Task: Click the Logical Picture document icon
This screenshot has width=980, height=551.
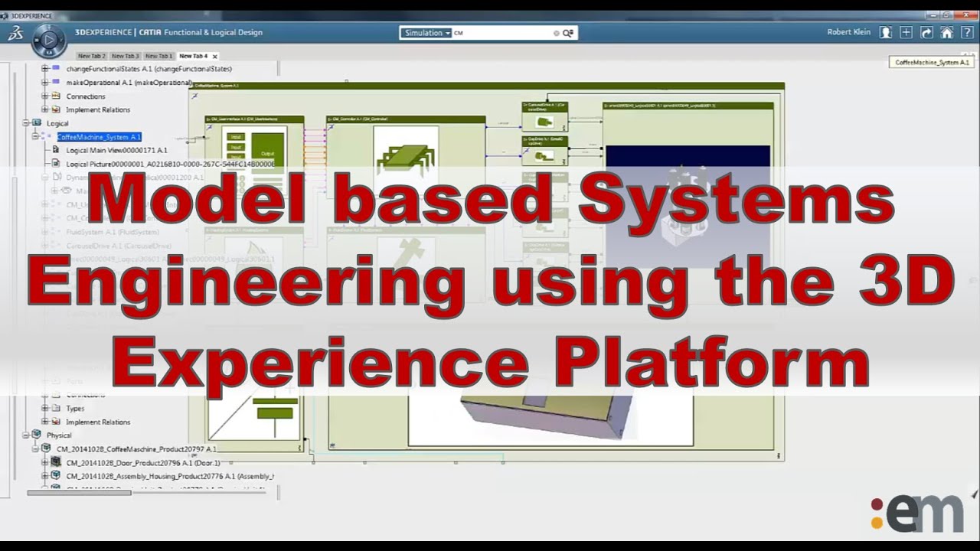Action: pyautogui.click(x=56, y=164)
